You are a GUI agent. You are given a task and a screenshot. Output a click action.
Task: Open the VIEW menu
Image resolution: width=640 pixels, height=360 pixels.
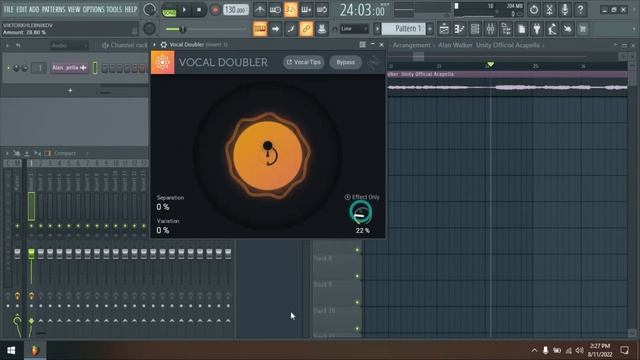click(73, 9)
